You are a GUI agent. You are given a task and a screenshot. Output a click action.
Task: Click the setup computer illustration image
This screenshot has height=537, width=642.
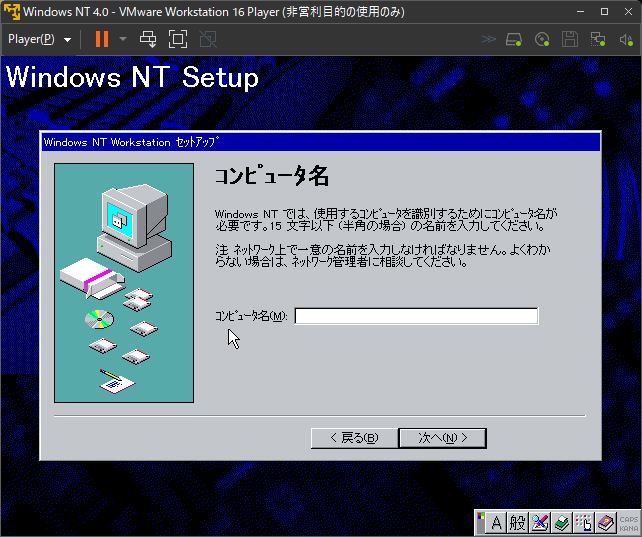tap(124, 283)
